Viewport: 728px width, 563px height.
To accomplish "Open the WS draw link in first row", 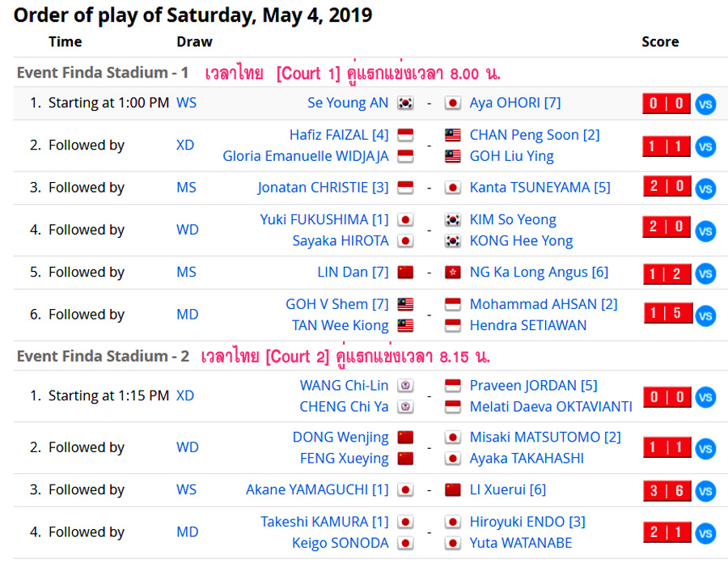I will tap(186, 103).
